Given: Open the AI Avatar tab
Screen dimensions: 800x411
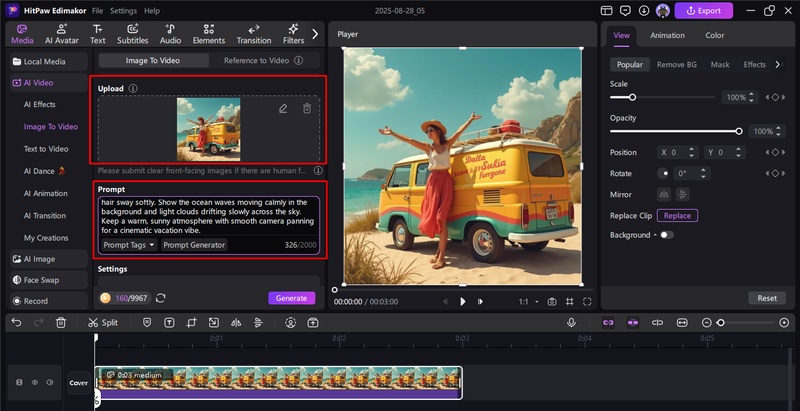Looking at the screenshot, I should point(62,34).
